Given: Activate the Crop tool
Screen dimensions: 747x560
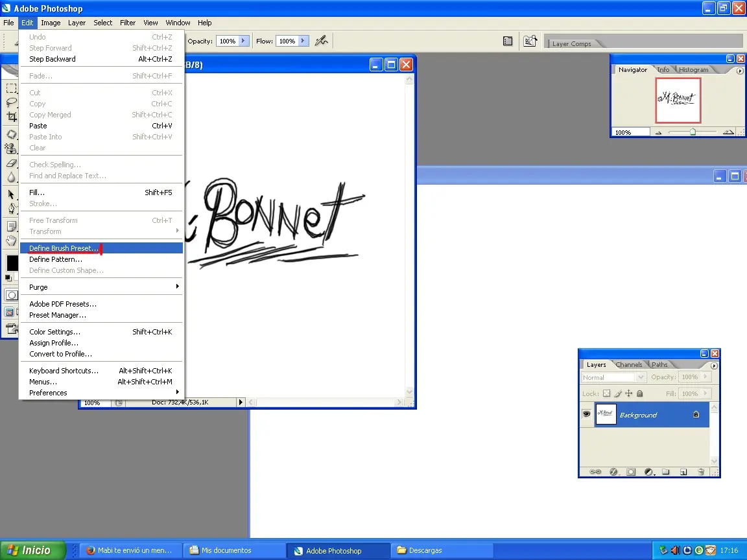Looking at the screenshot, I should point(10,115).
